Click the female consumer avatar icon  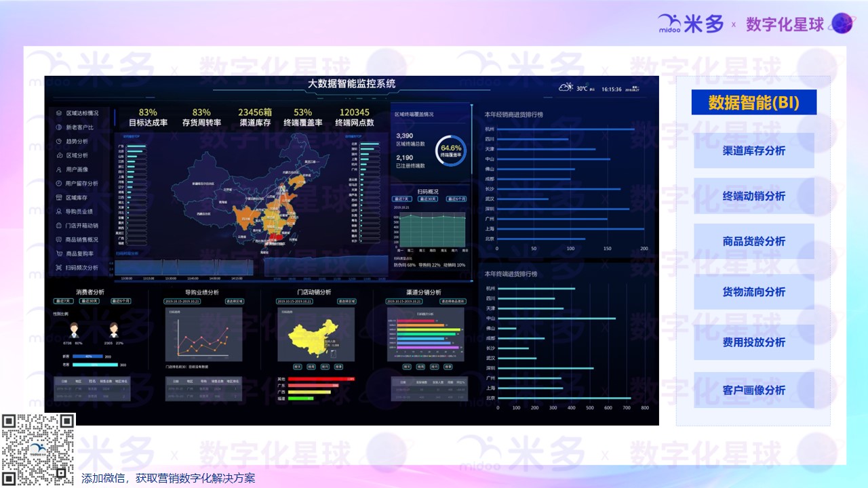[114, 330]
